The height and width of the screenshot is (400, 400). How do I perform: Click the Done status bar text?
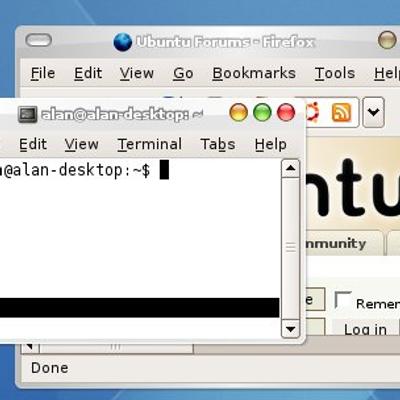pos(50,368)
